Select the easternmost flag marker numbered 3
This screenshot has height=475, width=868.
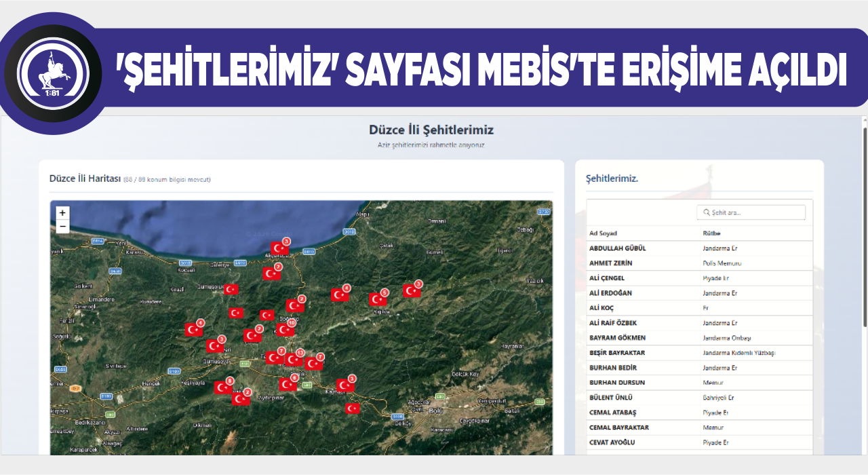tap(412, 290)
